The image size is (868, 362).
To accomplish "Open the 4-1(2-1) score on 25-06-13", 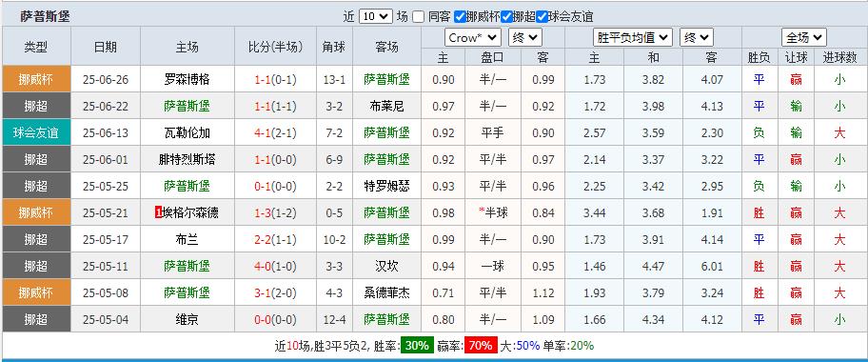I will (275, 132).
